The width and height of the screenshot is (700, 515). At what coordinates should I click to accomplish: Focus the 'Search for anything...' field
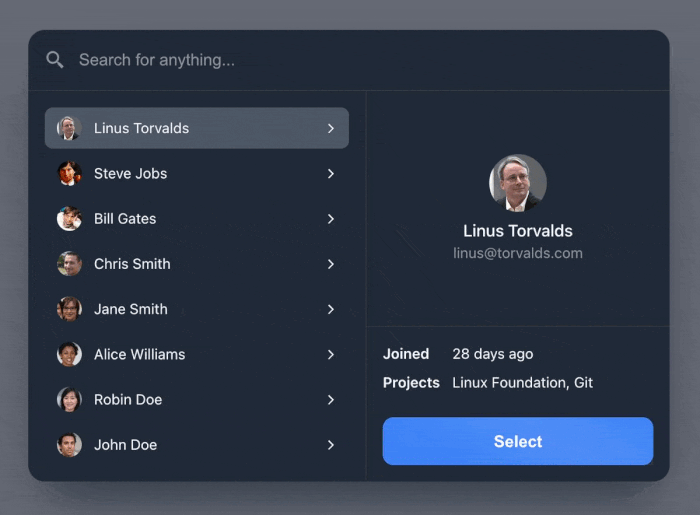pos(348,60)
